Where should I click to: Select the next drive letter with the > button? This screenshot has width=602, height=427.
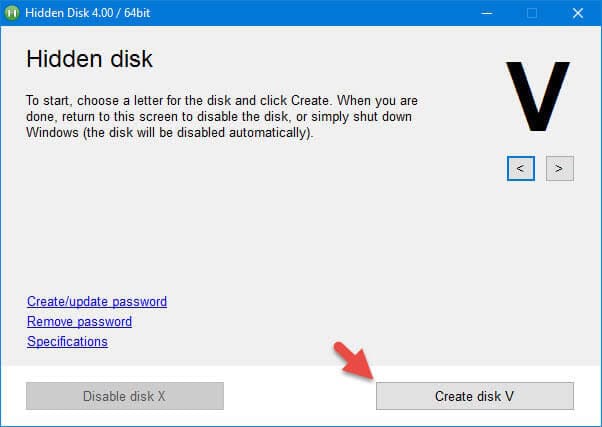559,168
